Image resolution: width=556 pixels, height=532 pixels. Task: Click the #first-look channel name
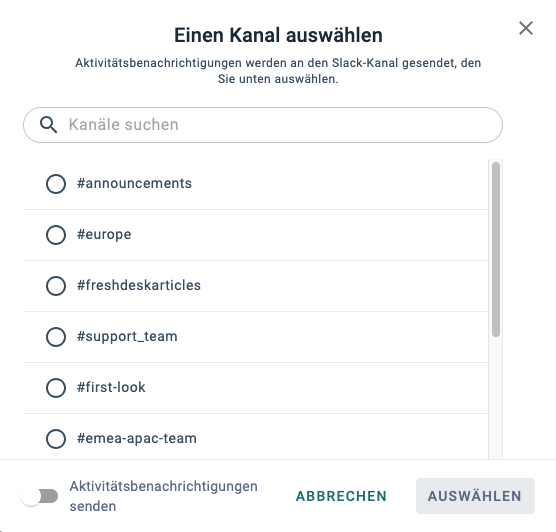[x=111, y=387]
